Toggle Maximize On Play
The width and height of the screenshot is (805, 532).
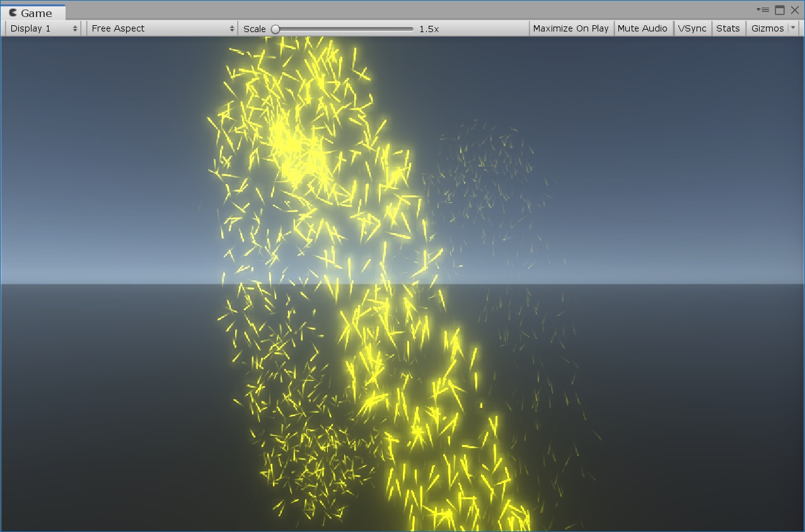pyautogui.click(x=570, y=28)
